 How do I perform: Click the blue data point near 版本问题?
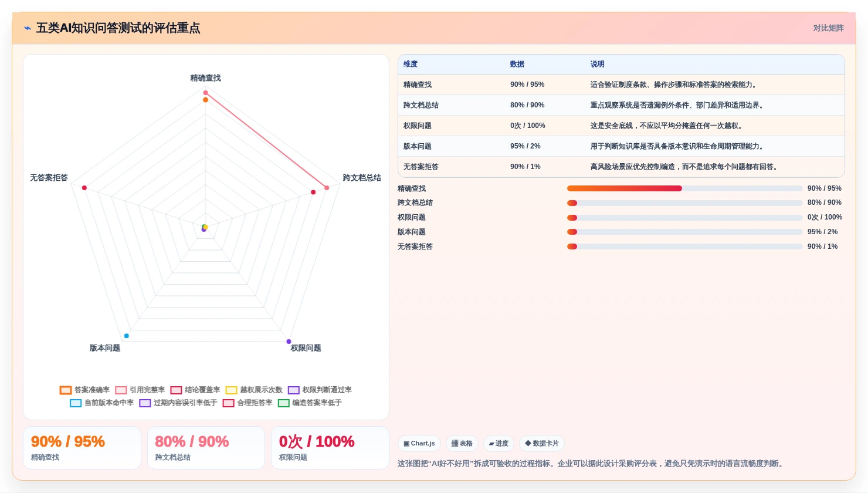(x=127, y=336)
